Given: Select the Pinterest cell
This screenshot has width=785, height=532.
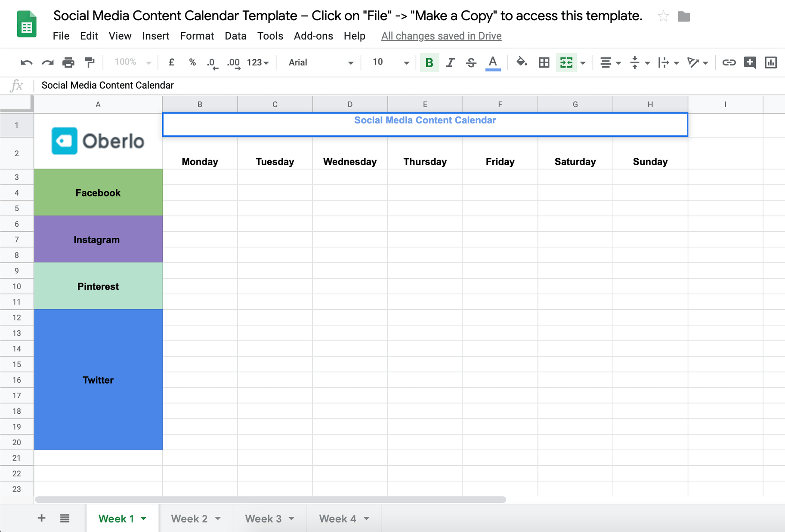Looking at the screenshot, I should [98, 286].
